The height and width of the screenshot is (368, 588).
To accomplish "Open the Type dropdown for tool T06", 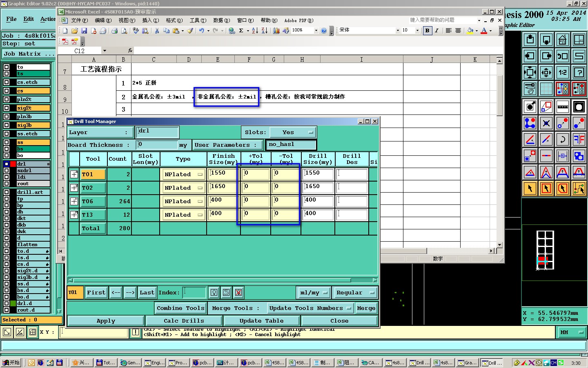I will coord(183,202).
